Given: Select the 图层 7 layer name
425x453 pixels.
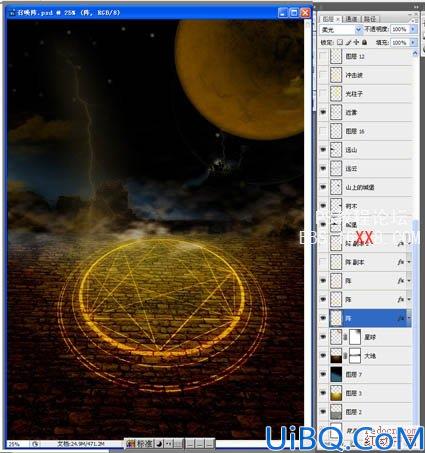Looking at the screenshot, I should pos(354,374).
